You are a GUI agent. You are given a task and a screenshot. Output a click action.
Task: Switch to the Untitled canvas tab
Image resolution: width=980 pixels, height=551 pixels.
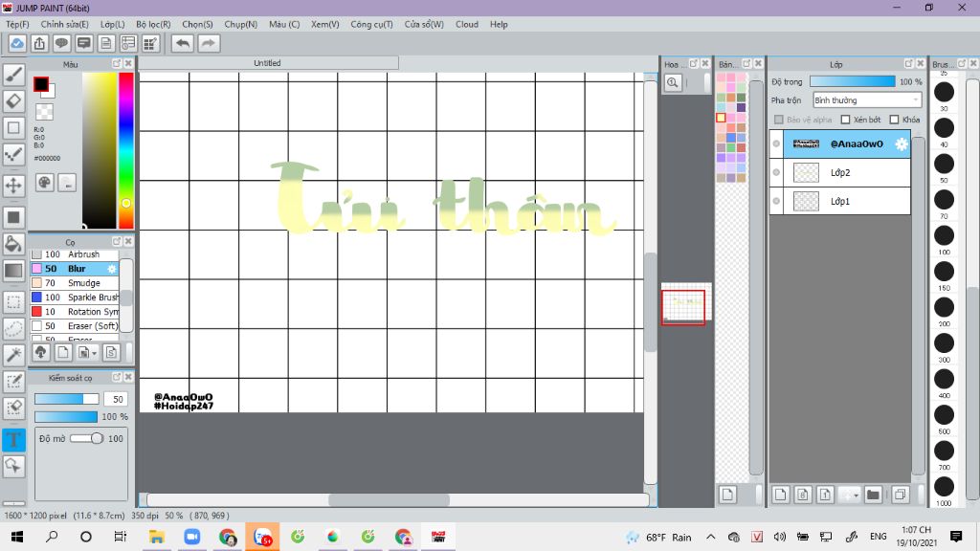[x=268, y=63]
